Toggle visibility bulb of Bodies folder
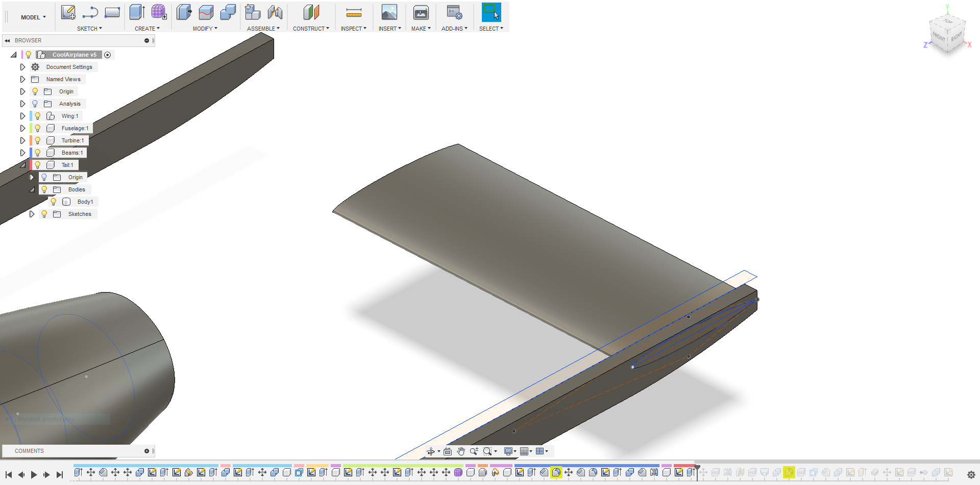This screenshot has width=980, height=485. [x=44, y=189]
